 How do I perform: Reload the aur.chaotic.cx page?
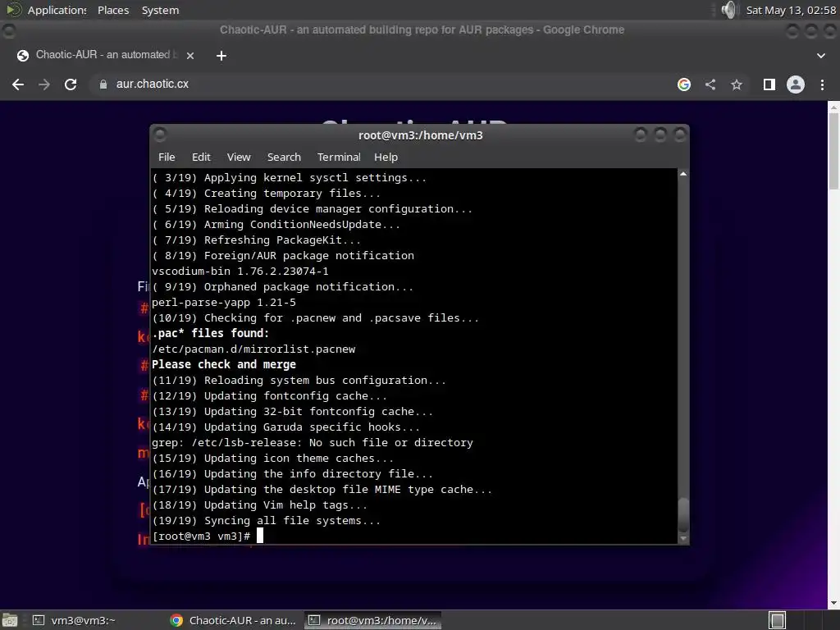click(71, 84)
